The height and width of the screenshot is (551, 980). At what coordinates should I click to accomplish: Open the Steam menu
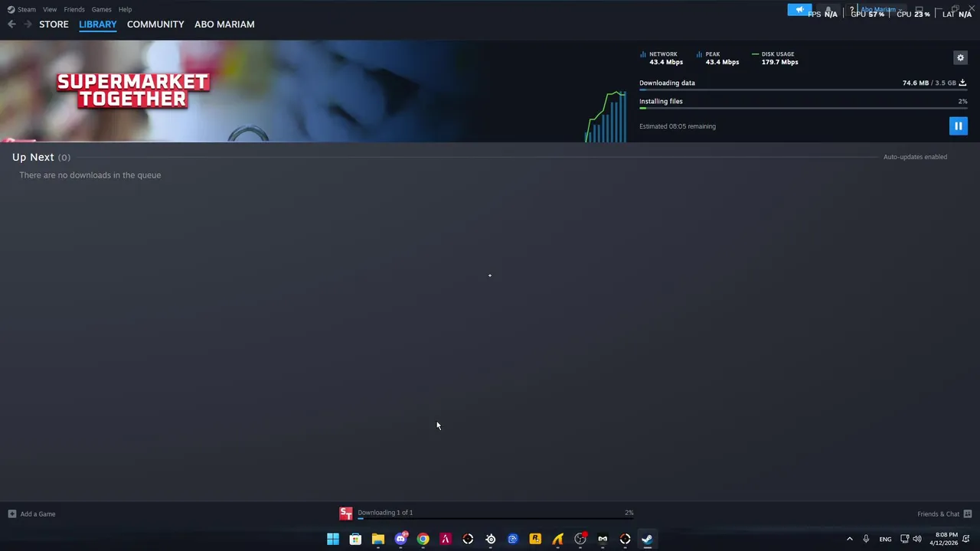point(21,9)
